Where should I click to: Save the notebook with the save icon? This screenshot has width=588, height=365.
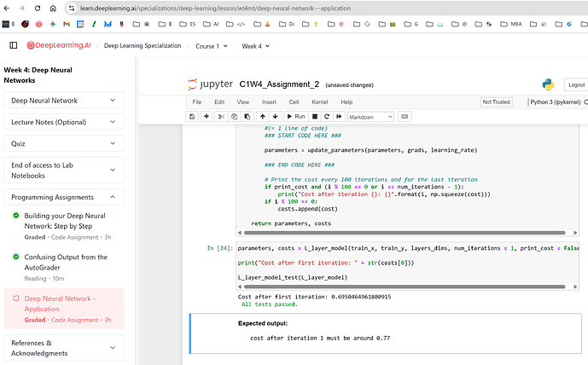(193, 116)
